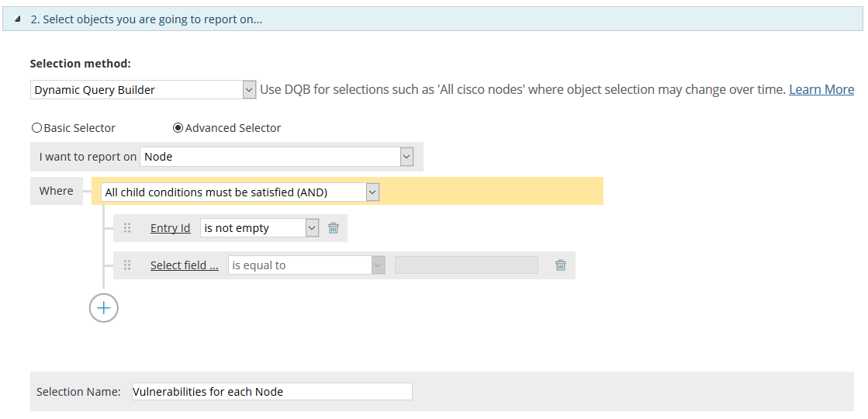The image size is (868, 419).
Task: Grab drag handle of Entry Id row
Action: 127,228
